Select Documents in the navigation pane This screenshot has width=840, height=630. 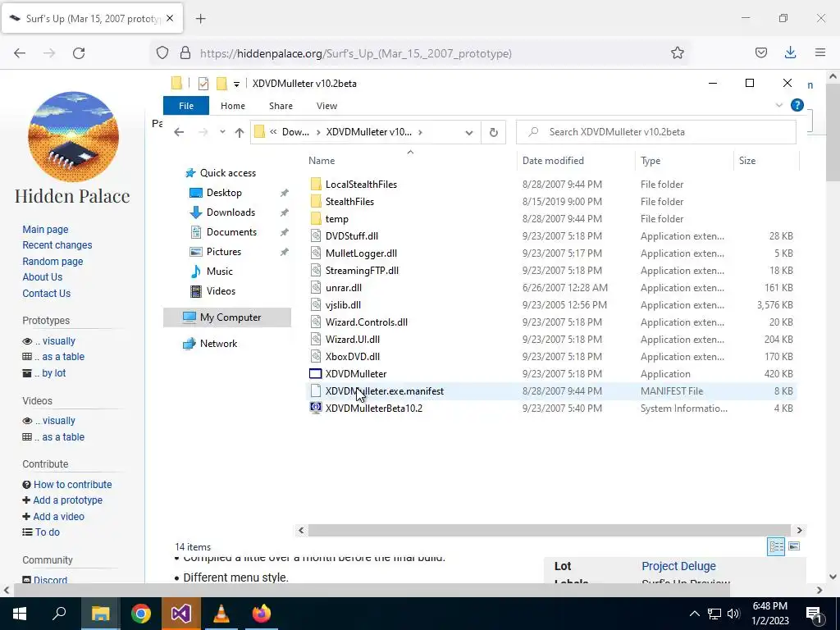(231, 232)
